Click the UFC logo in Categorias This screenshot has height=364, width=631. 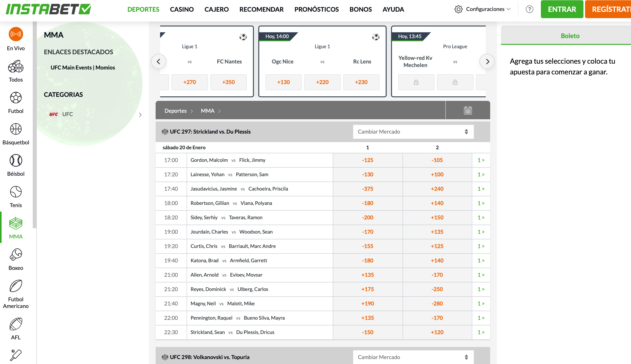(54, 114)
